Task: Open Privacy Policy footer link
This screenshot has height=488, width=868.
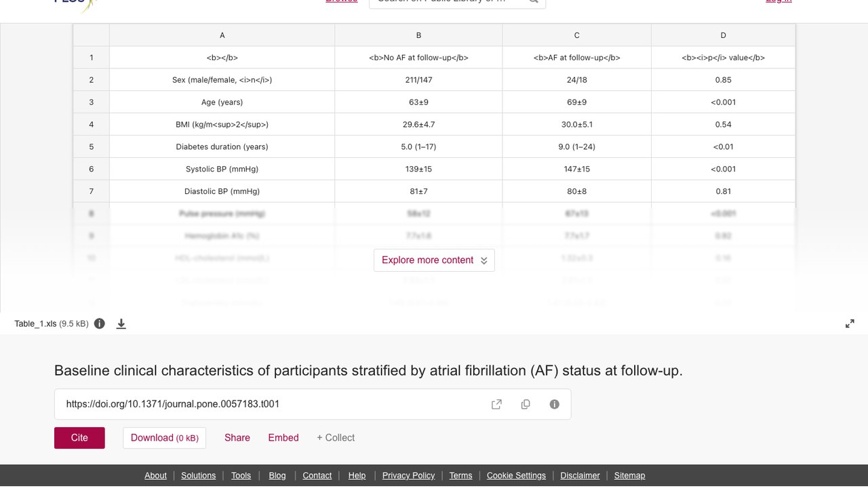Action: 408,475
